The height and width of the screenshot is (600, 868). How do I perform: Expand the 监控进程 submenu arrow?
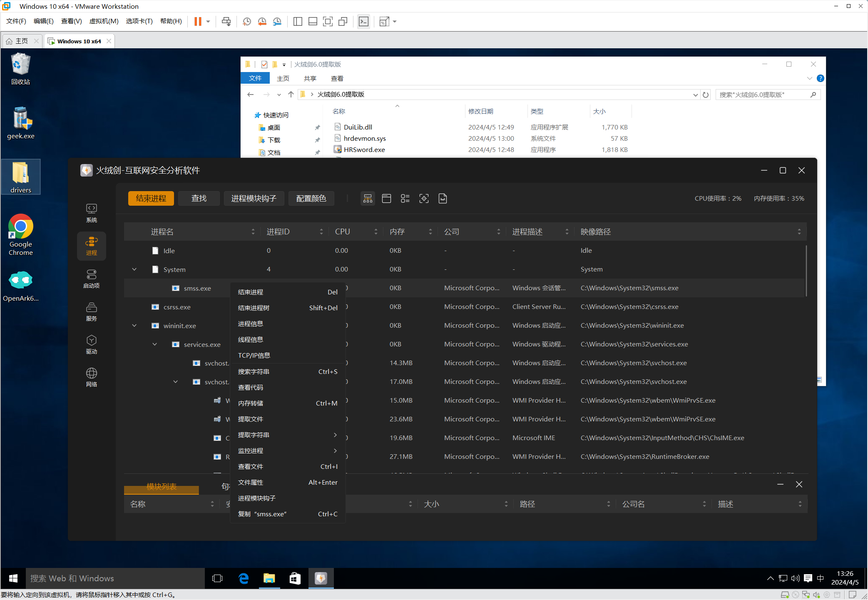(x=335, y=451)
